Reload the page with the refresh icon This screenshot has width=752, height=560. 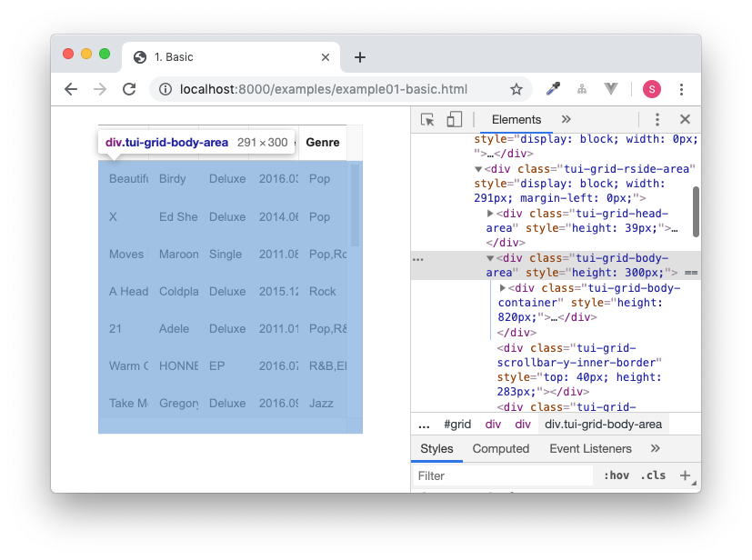[x=129, y=89]
